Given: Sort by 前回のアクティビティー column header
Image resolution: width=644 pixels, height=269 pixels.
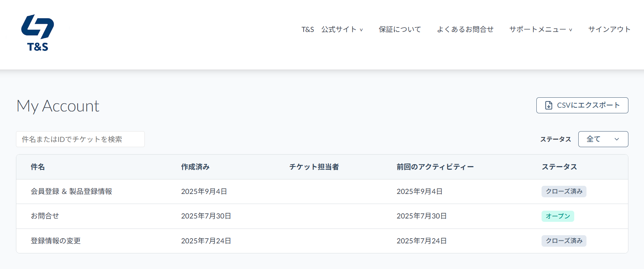Looking at the screenshot, I should pos(435,167).
